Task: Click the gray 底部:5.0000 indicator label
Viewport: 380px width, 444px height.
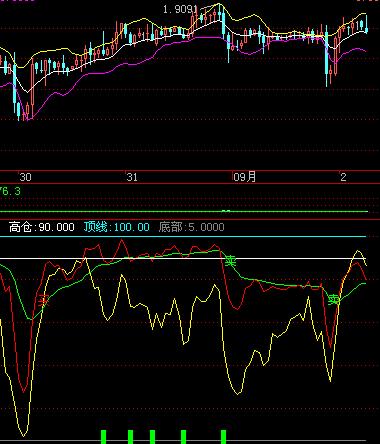Action: click(x=191, y=227)
